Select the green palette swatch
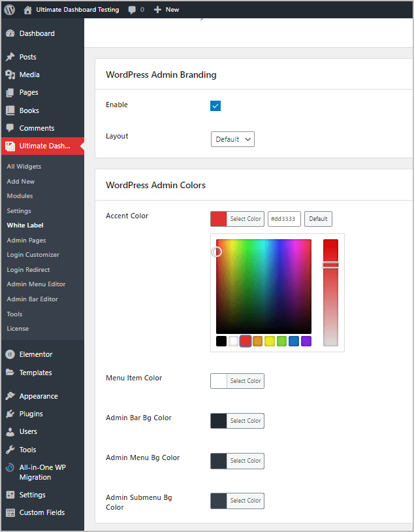The height and width of the screenshot is (532, 414). coord(281,341)
